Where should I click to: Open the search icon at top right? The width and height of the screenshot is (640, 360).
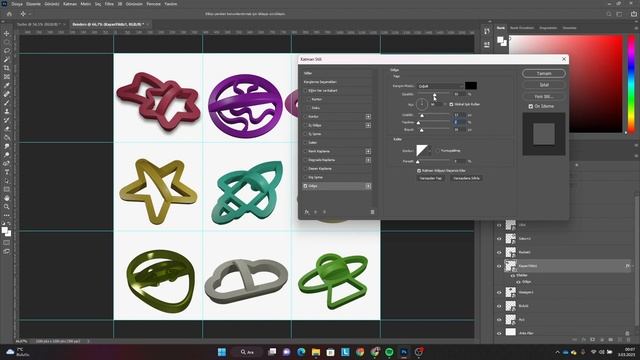[609, 14]
